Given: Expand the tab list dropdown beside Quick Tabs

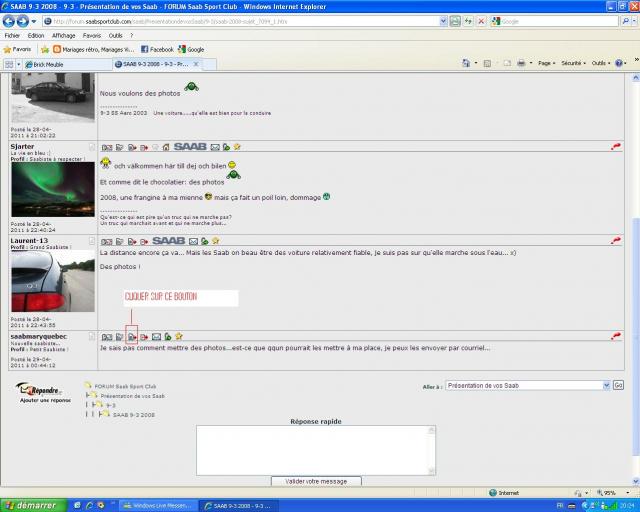Looking at the screenshot, I should (18, 64).
